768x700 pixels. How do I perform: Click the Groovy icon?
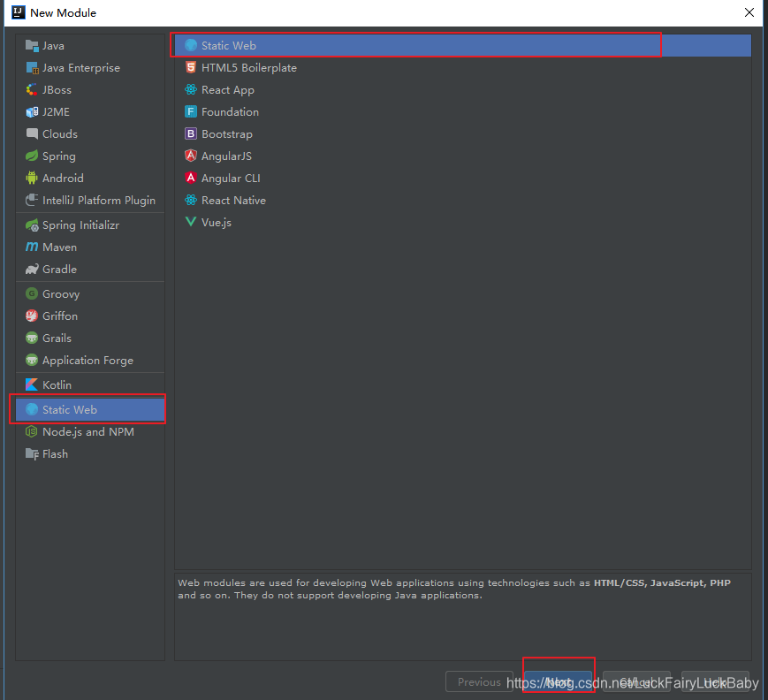point(32,294)
